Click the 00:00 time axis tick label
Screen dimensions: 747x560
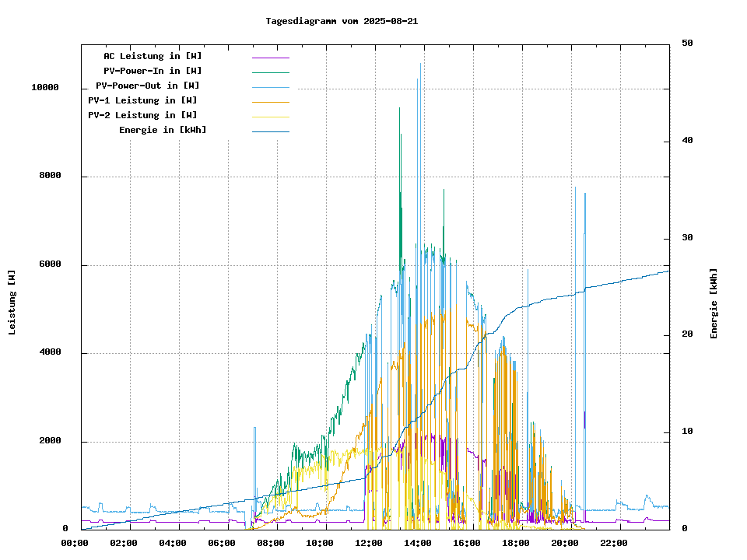(x=75, y=543)
